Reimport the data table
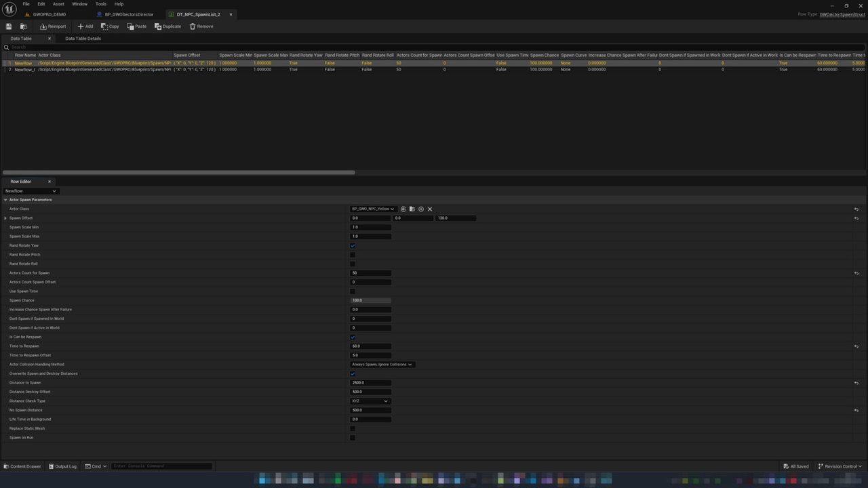Screen dimensions: 868x488 (x=53, y=26)
